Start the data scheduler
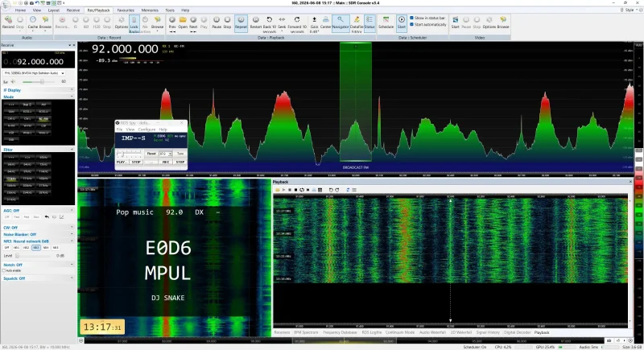The height and width of the screenshot is (350, 644). click(401, 23)
